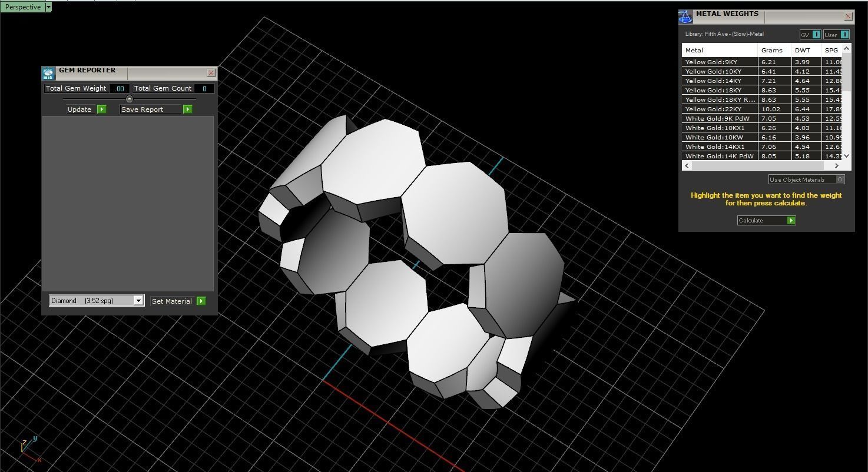Select the White Gold:14K PdW row

(x=763, y=156)
